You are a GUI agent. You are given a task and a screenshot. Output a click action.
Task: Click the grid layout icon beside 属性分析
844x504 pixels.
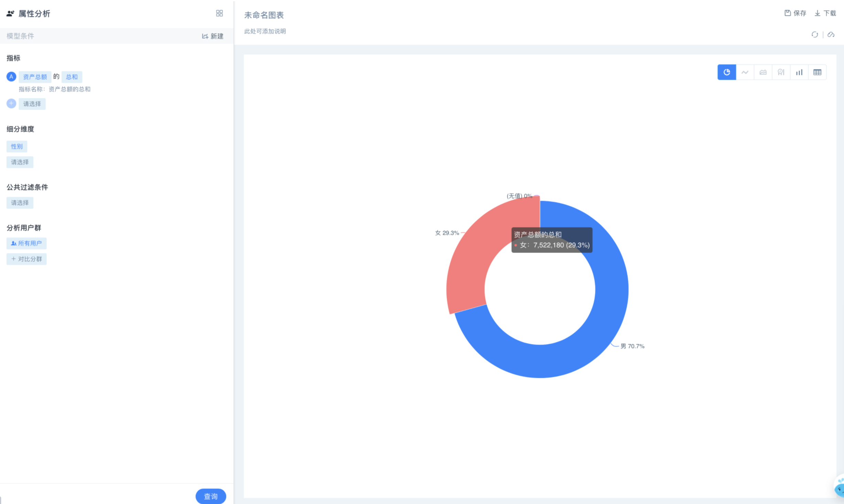[x=219, y=13]
